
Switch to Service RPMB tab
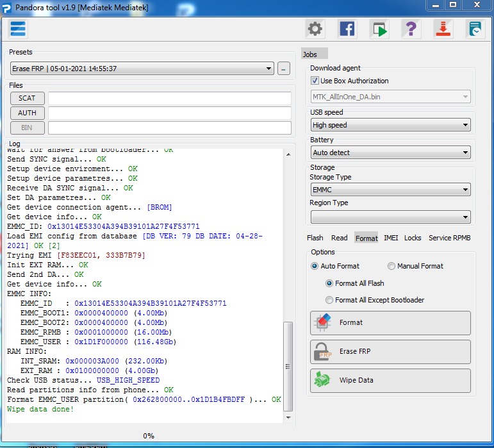pyautogui.click(x=449, y=238)
